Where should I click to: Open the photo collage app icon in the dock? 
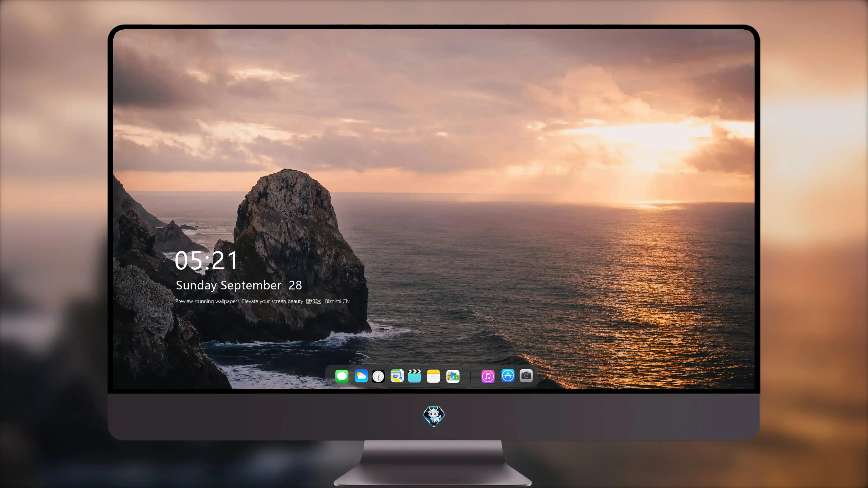(x=453, y=376)
